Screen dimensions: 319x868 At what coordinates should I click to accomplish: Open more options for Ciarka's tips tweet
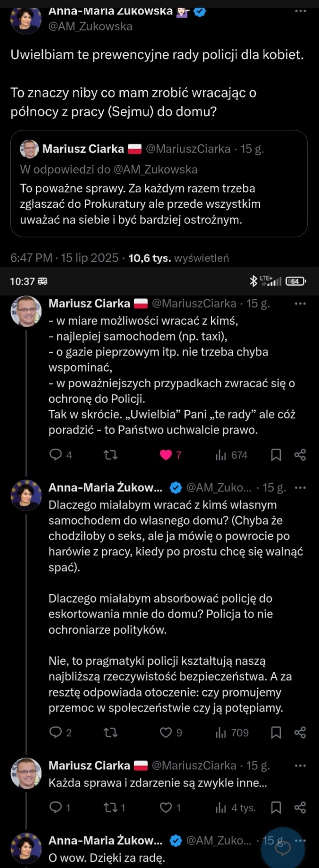point(300,303)
